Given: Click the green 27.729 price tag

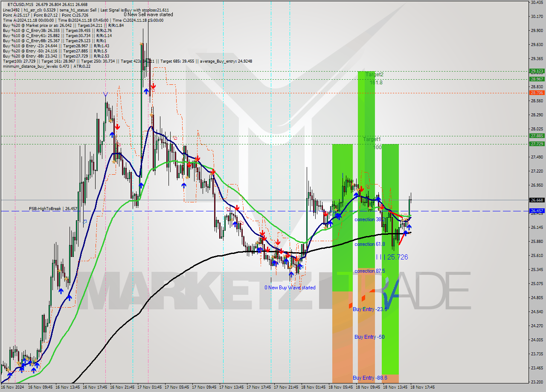Looking at the screenshot, I should [x=537, y=144].
